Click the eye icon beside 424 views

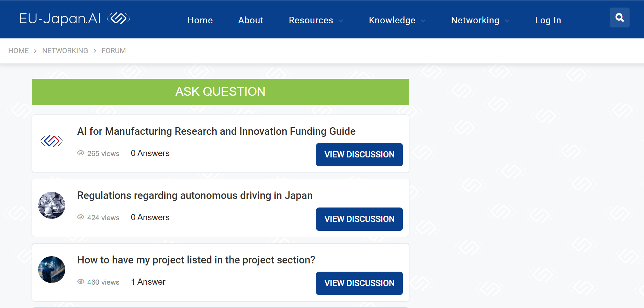81,217
